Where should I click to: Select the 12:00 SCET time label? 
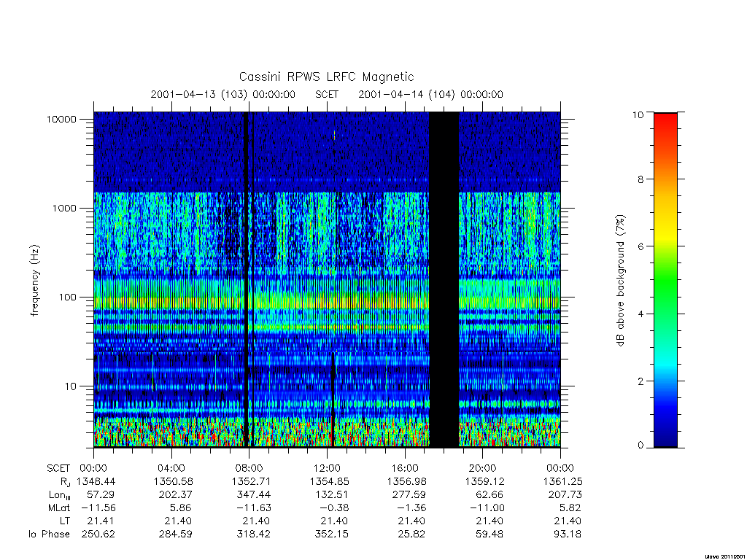[x=327, y=468]
